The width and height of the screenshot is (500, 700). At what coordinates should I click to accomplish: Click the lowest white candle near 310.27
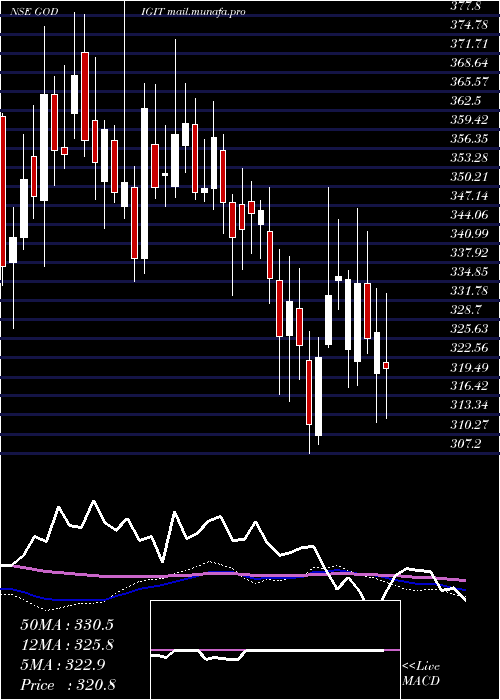(x=318, y=396)
